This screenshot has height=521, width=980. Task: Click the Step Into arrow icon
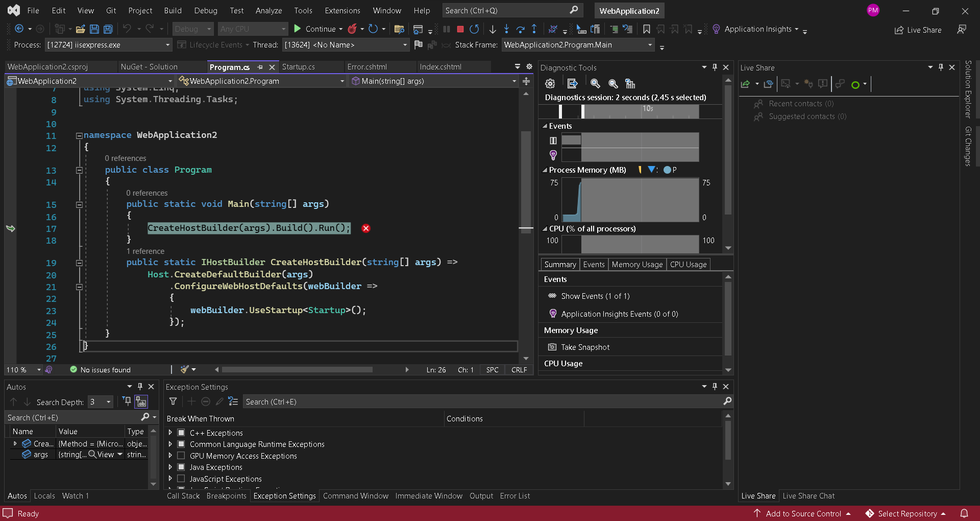click(x=506, y=29)
